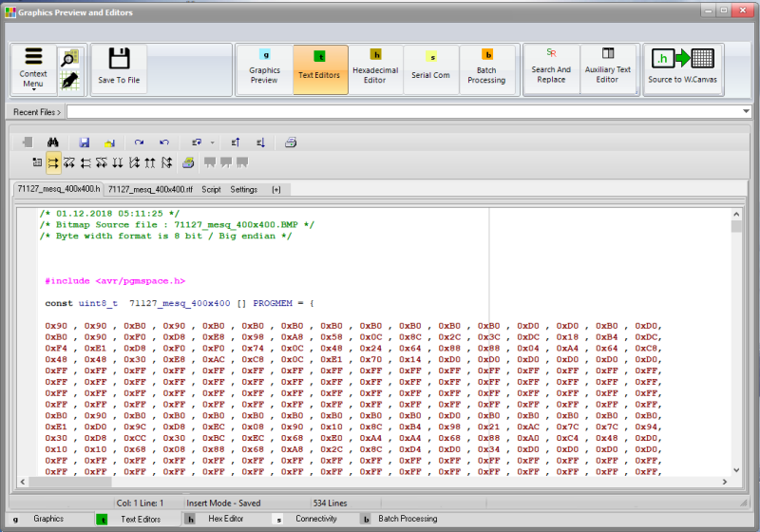Select the Hexadecimal Editor mode

click(x=375, y=68)
